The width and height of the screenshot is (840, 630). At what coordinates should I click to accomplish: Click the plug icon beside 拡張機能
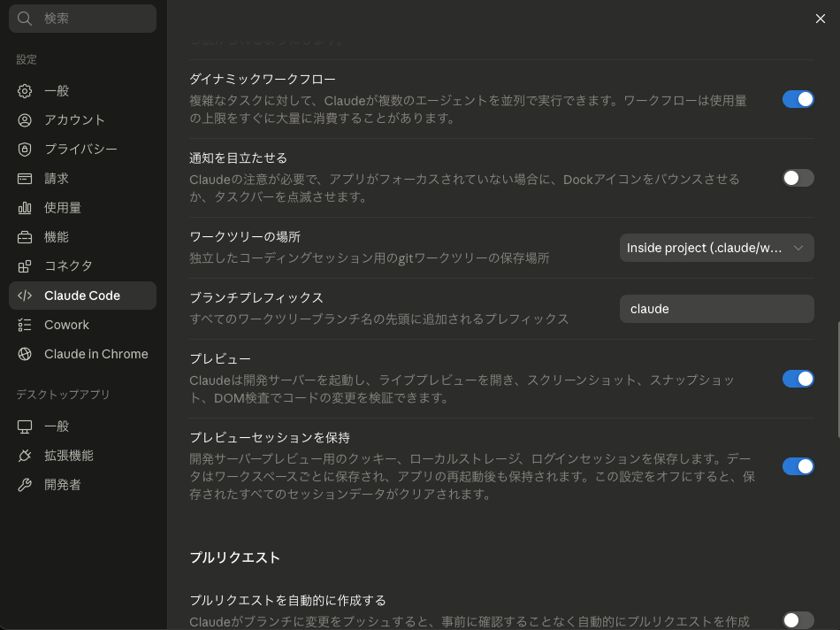25,456
